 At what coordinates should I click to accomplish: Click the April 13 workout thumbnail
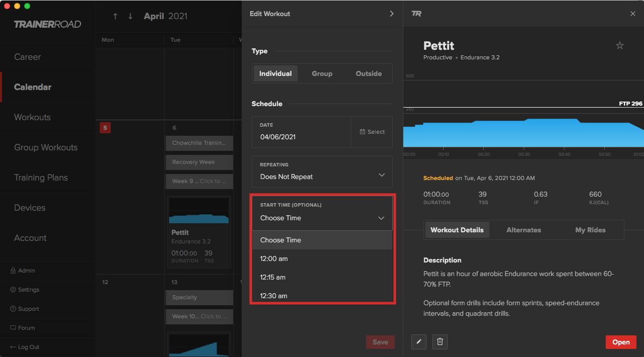[x=199, y=344]
